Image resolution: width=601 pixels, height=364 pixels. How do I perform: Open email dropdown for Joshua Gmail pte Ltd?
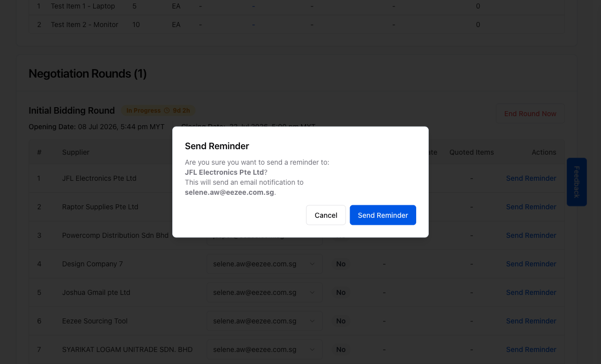click(x=264, y=292)
